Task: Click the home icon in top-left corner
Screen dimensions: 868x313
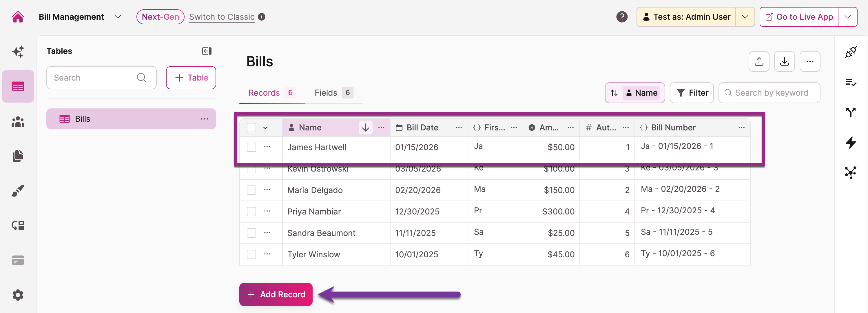Action: (x=18, y=17)
